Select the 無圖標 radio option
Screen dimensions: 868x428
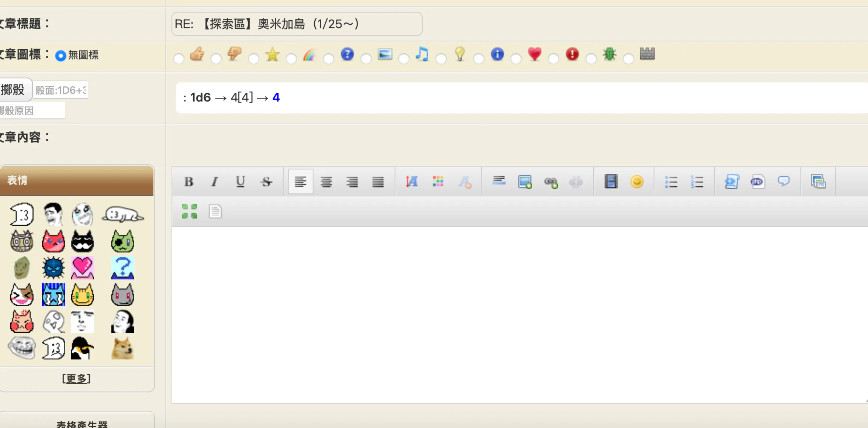point(60,56)
